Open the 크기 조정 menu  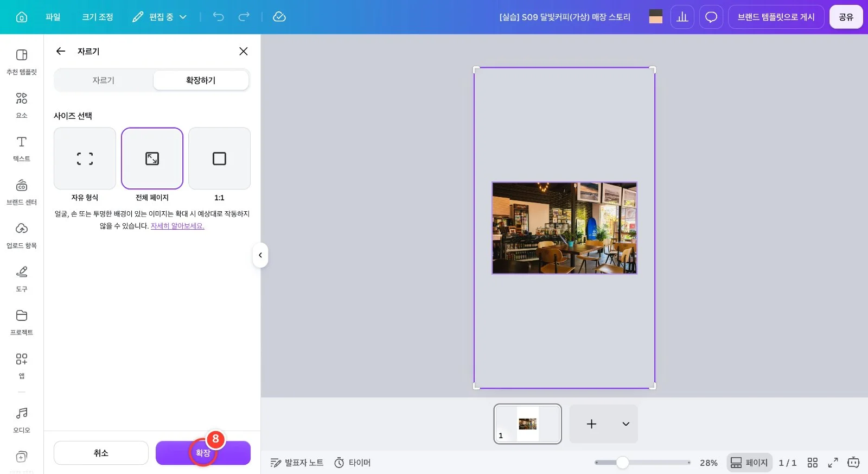tap(98, 17)
